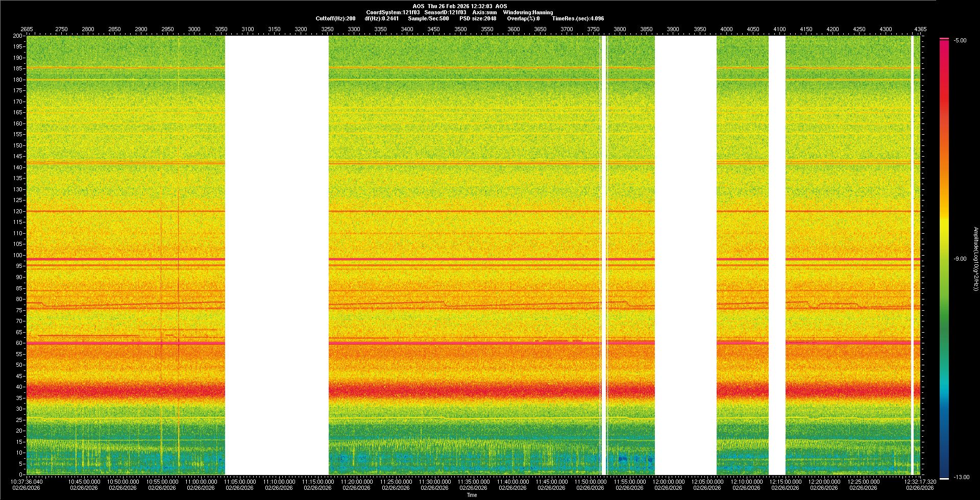Click the Sample/Sec:500 header text

tap(428, 18)
